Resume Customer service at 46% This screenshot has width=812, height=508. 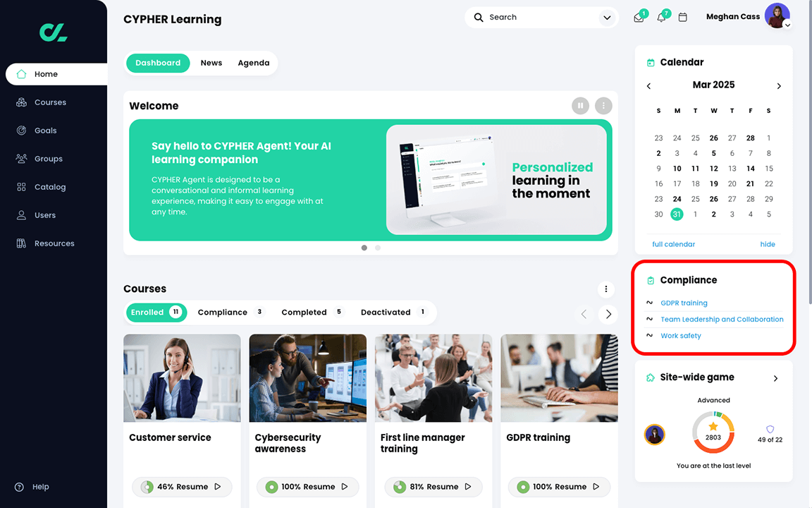182,487
